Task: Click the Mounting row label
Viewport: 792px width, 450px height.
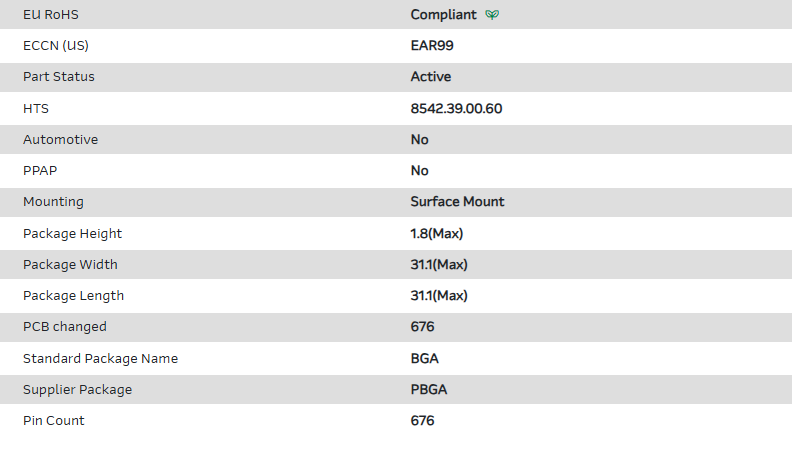Action: click(53, 202)
